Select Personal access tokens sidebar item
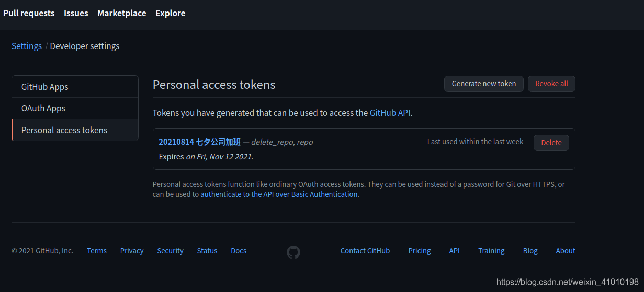The height and width of the screenshot is (292, 644). [x=75, y=130]
